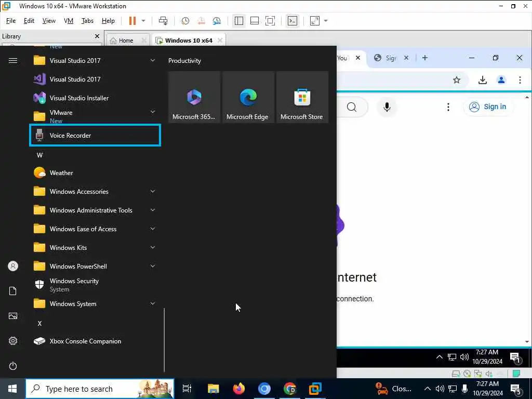Screen dimensions: 532x399
Task: Open the File menu in VMware
Action: click(x=11, y=21)
